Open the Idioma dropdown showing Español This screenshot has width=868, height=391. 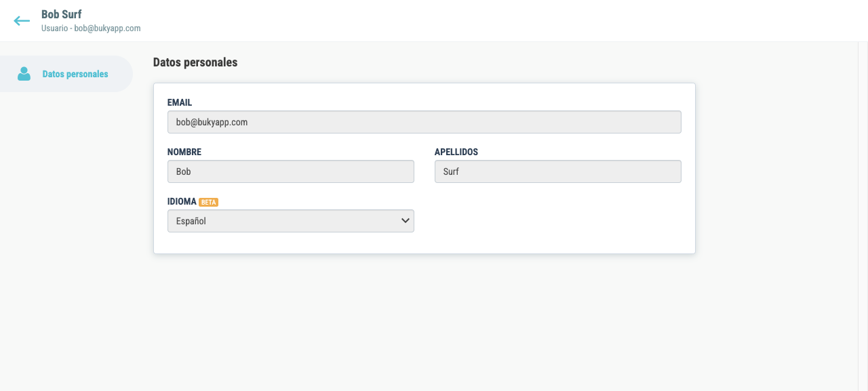pos(291,221)
